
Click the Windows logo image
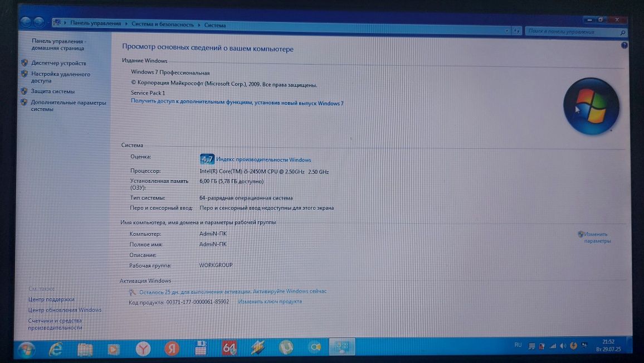coord(591,107)
